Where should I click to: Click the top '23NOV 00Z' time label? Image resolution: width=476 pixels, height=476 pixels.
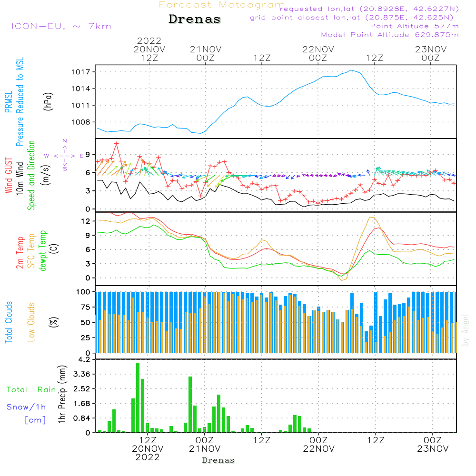[x=431, y=53]
